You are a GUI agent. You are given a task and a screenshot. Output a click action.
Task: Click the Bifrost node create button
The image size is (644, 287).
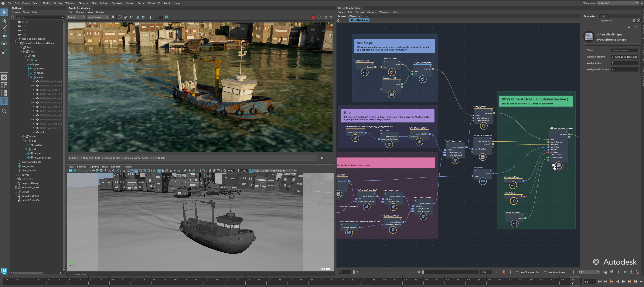click(341, 12)
